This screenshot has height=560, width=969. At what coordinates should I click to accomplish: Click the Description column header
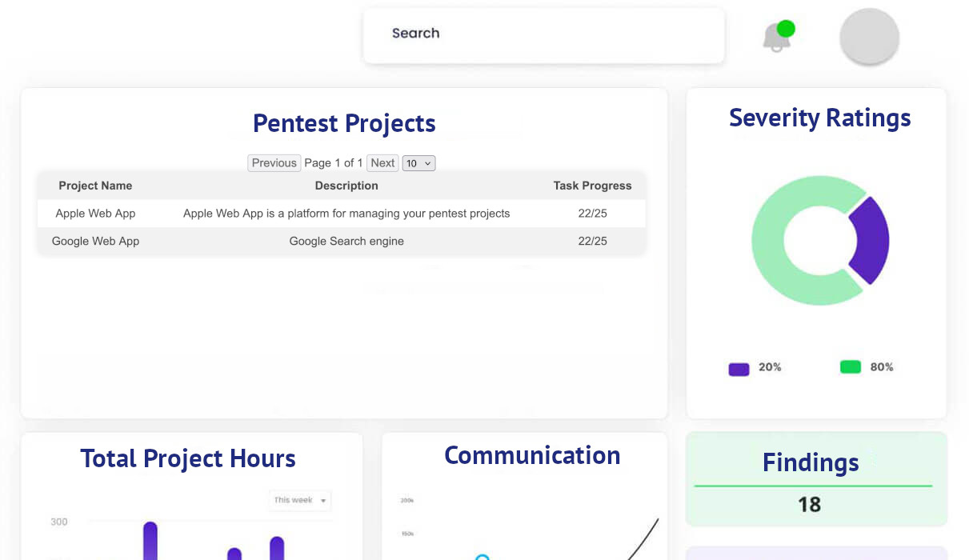point(346,186)
